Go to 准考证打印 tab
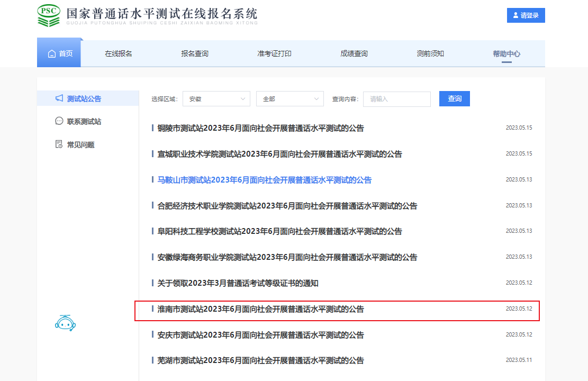The width and height of the screenshot is (588, 381). pos(274,53)
